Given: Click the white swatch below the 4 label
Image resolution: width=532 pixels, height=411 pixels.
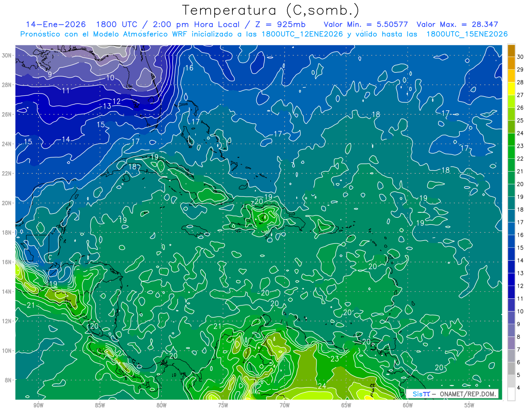Looking at the screenshot, I should click(511, 394).
